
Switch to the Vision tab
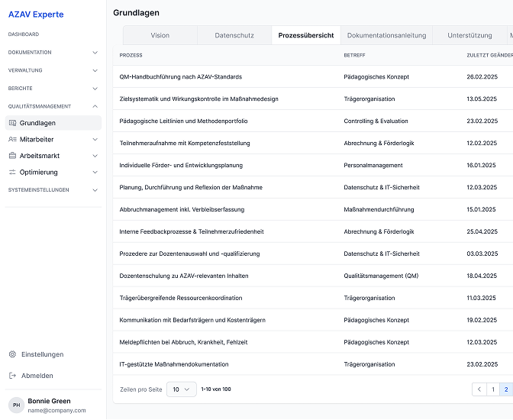160,35
